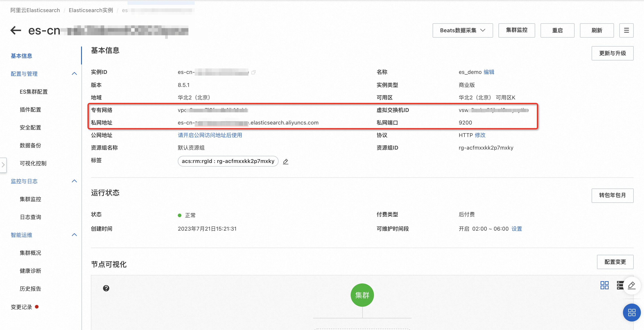644x330 pixels.
Task: Open ES集群配置 in sidebar
Action: click(34, 92)
